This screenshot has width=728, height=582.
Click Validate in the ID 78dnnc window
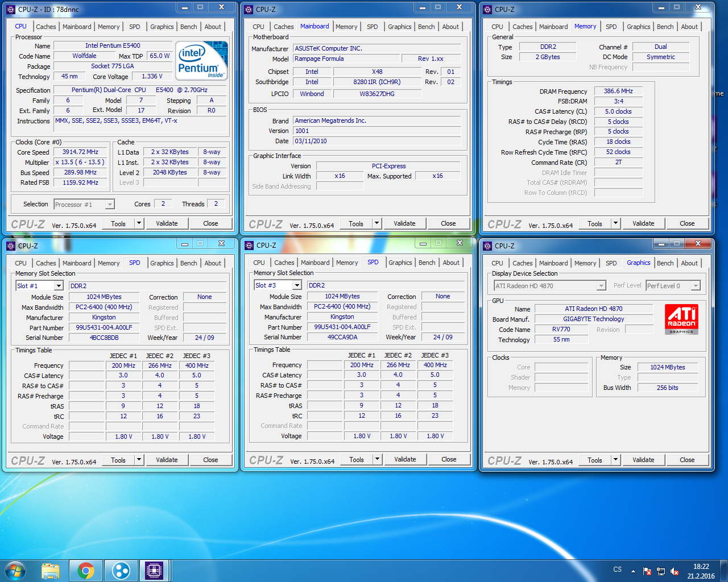pyautogui.click(x=167, y=223)
